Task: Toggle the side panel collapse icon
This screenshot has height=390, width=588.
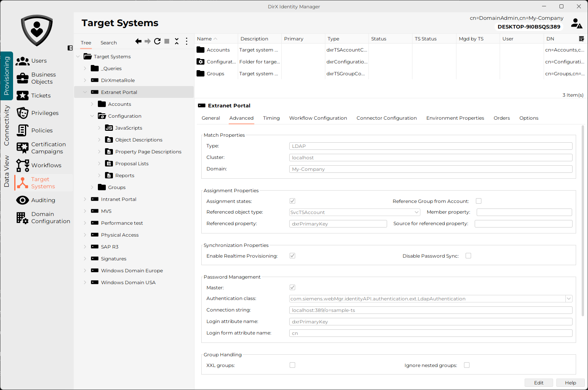Action: (x=70, y=48)
